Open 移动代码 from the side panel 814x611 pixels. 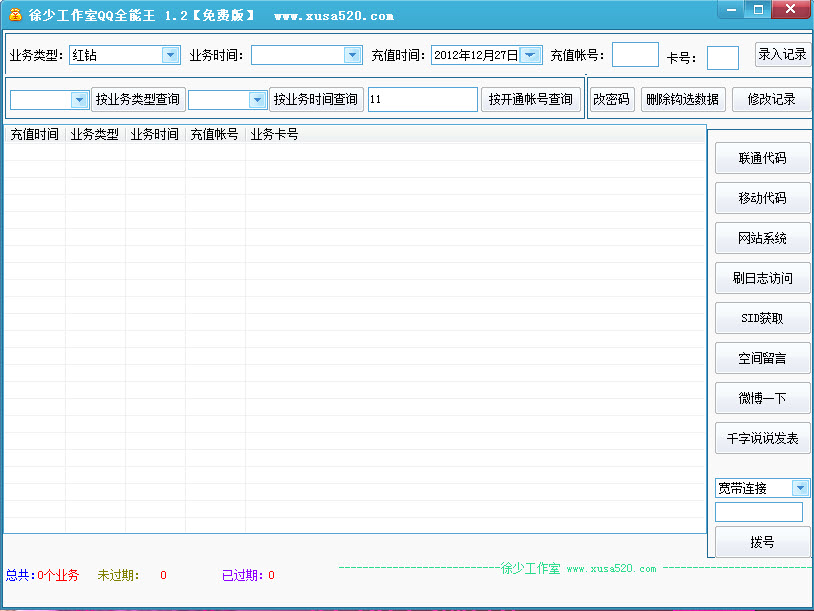763,198
